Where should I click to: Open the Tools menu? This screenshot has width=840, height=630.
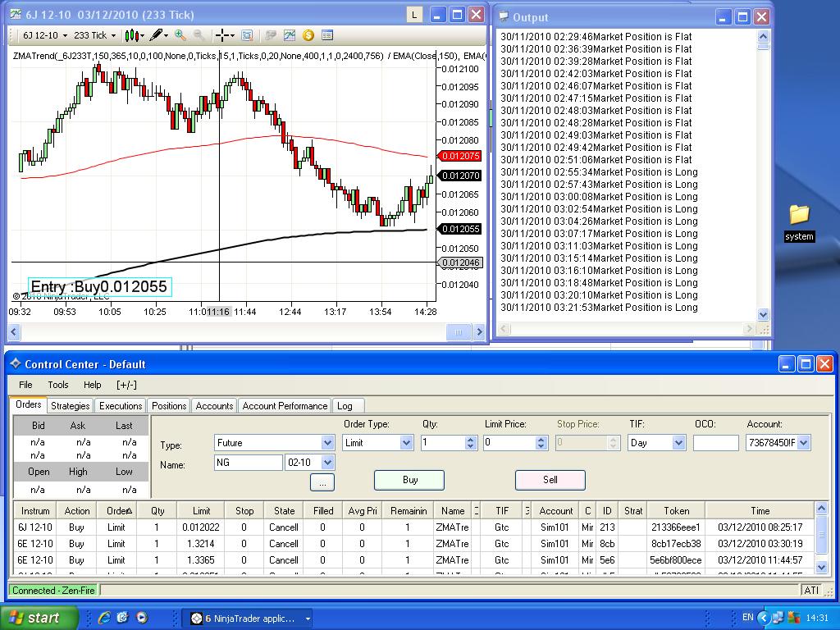tap(57, 385)
